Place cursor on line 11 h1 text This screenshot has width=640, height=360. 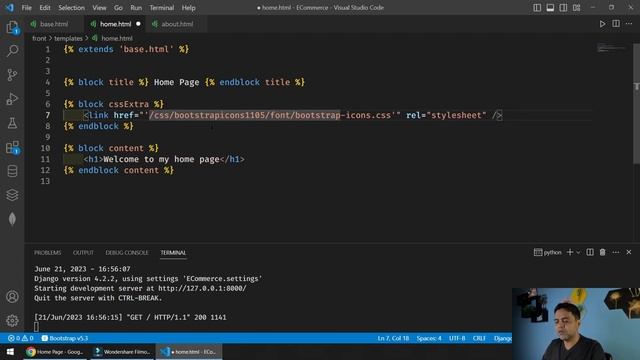pyautogui.click(x=162, y=159)
